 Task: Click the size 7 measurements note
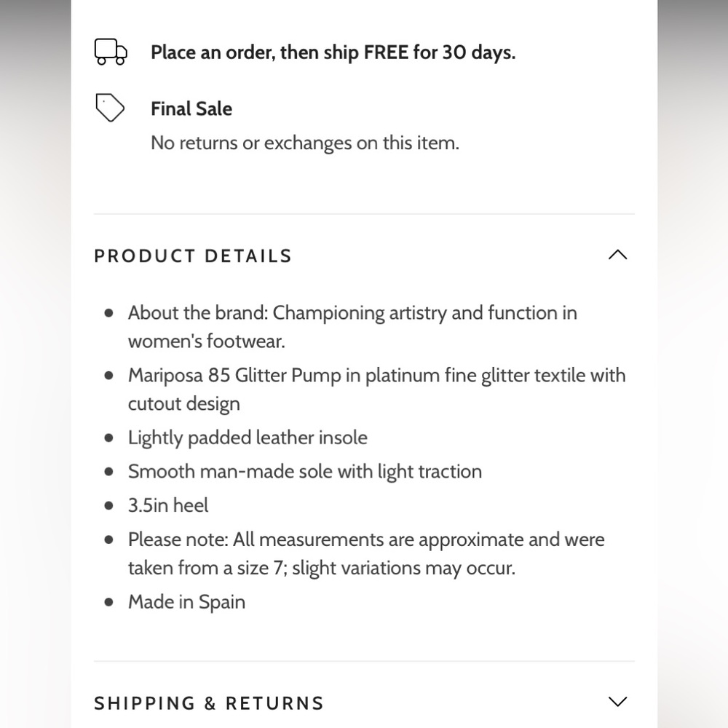click(x=366, y=553)
